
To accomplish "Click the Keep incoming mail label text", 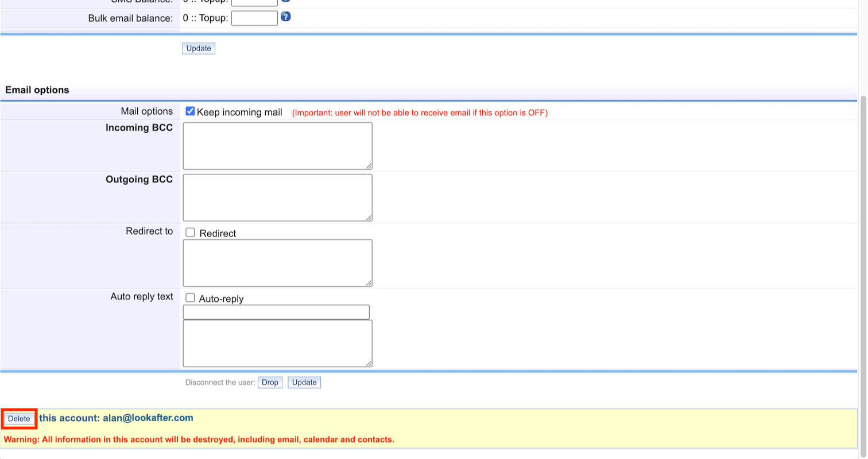I will pyautogui.click(x=239, y=112).
